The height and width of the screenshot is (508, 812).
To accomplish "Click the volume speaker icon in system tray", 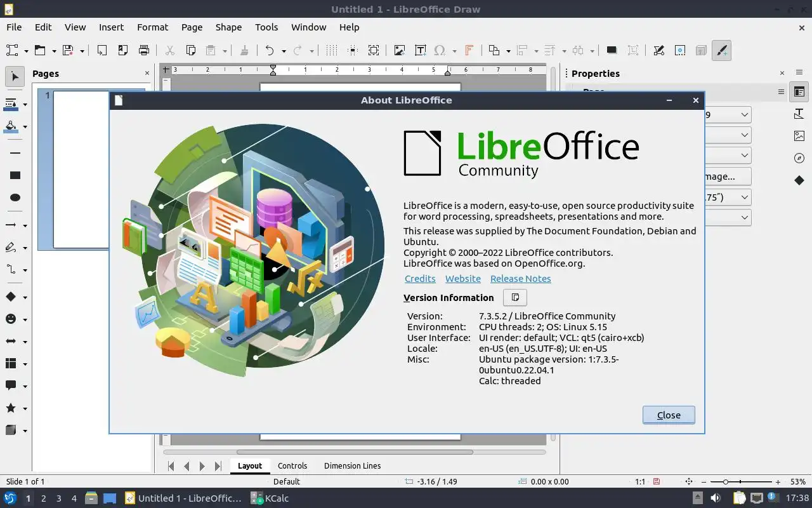I will point(716,498).
